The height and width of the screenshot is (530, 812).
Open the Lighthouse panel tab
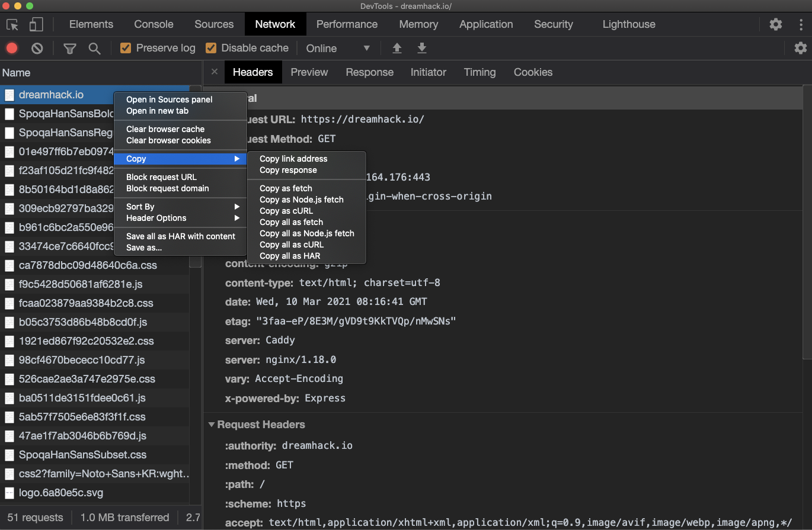click(629, 24)
